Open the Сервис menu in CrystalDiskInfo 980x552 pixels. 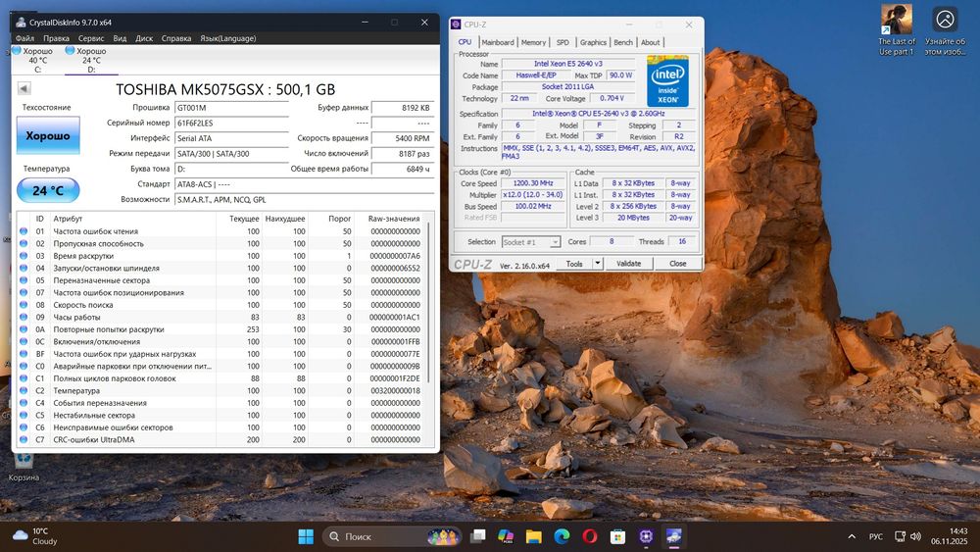[x=91, y=38]
